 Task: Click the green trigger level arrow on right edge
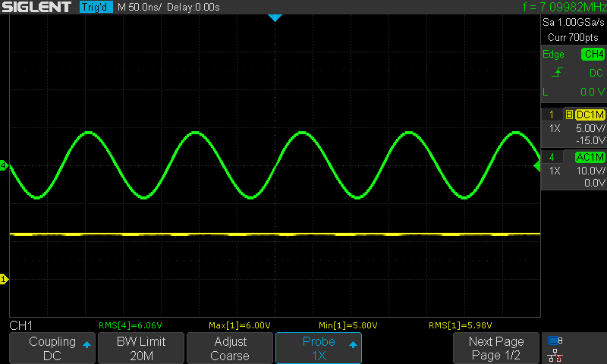click(x=537, y=166)
